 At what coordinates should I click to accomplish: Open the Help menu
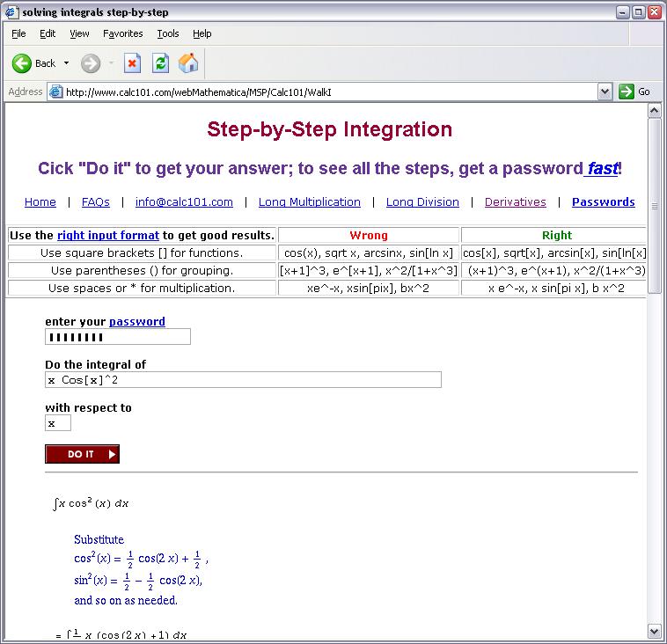[202, 33]
